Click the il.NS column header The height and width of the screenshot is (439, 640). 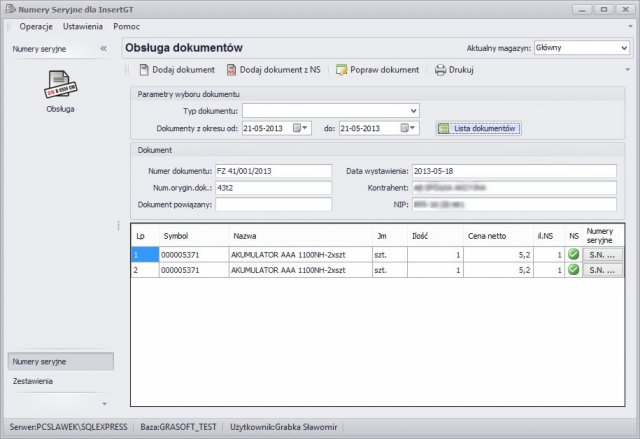(x=549, y=236)
